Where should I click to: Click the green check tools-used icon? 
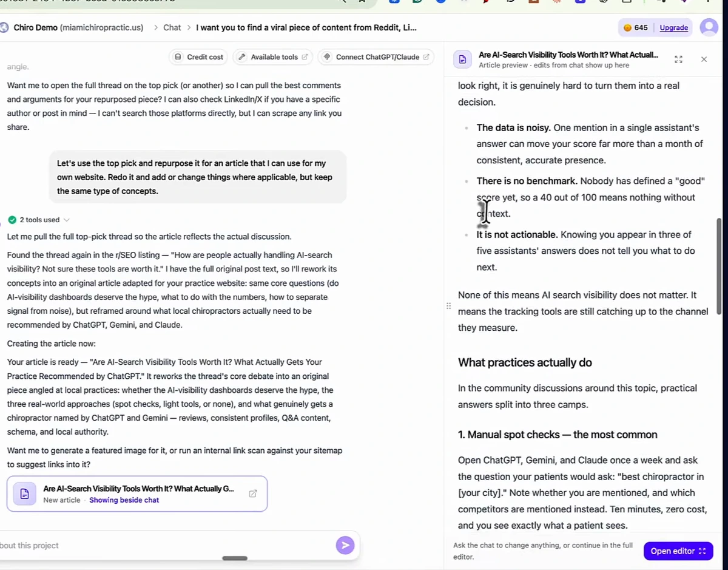point(12,220)
